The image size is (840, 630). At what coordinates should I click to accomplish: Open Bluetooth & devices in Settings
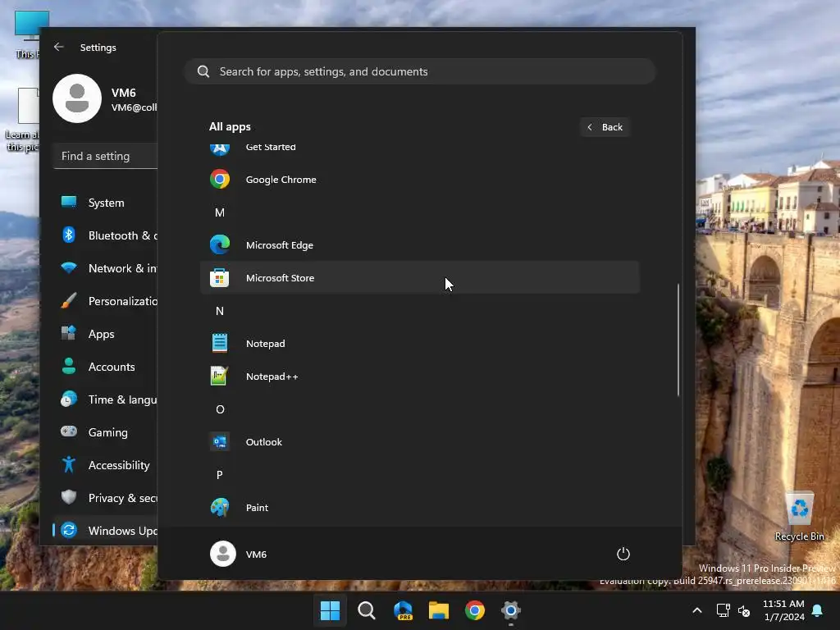(x=106, y=235)
